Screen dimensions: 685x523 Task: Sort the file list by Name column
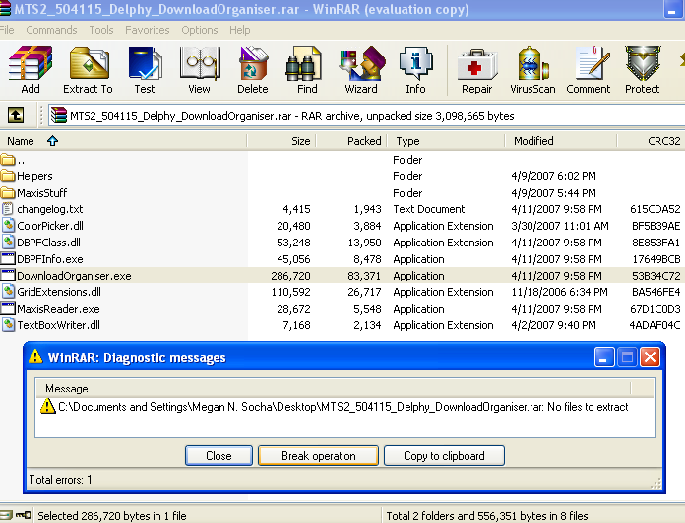coord(123,141)
